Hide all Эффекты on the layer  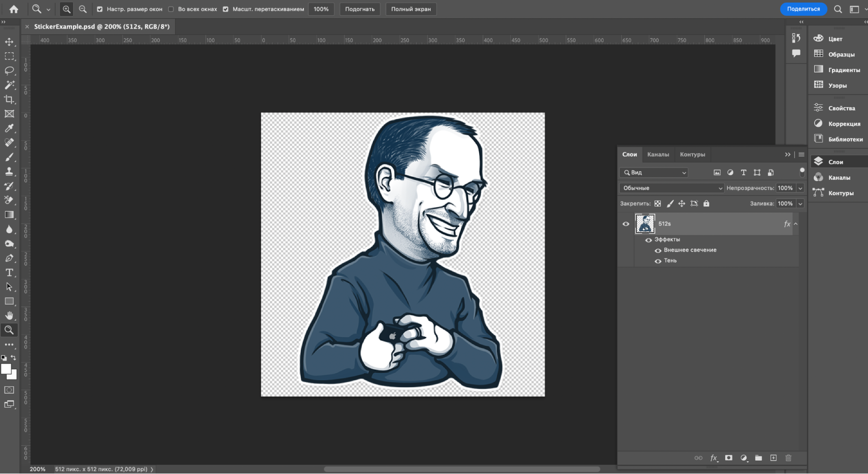(648, 240)
